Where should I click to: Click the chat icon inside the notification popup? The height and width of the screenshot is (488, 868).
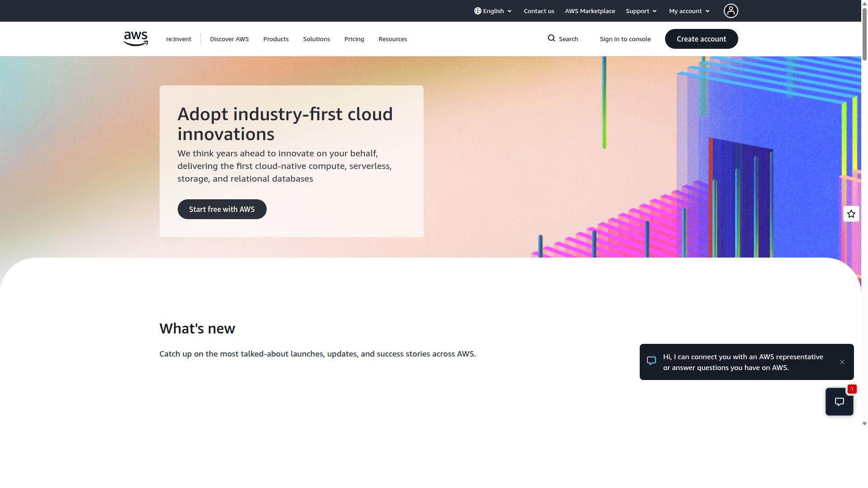(x=651, y=361)
